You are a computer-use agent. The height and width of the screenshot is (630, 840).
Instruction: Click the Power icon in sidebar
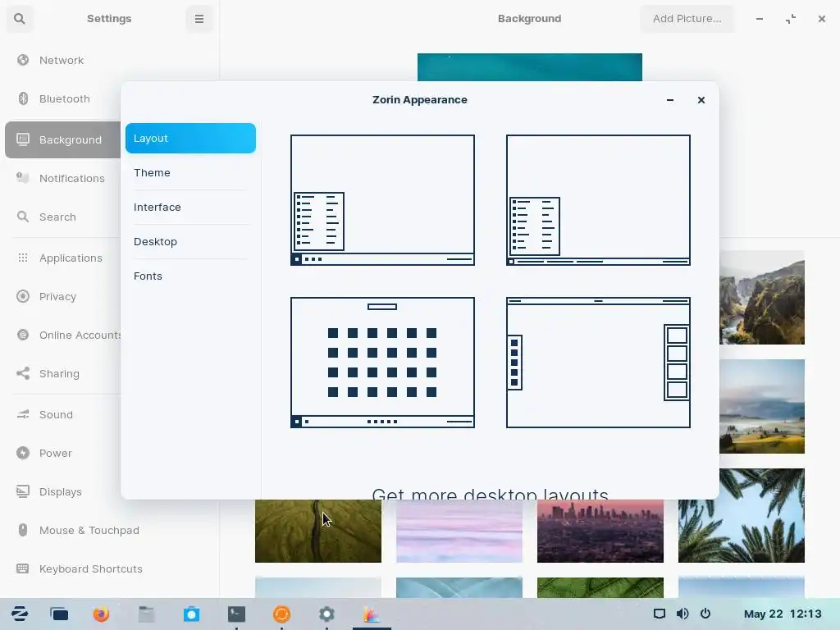[x=23, y=453]
